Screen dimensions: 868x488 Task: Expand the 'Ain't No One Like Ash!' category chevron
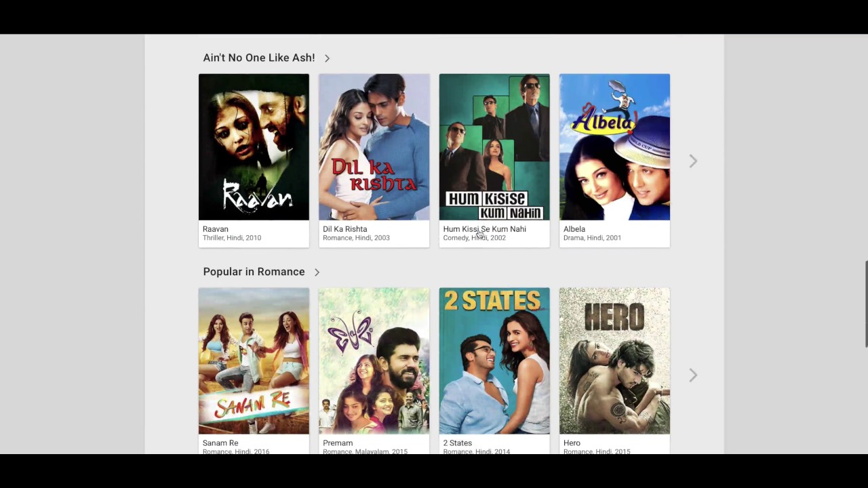click(x=327, y=58)
